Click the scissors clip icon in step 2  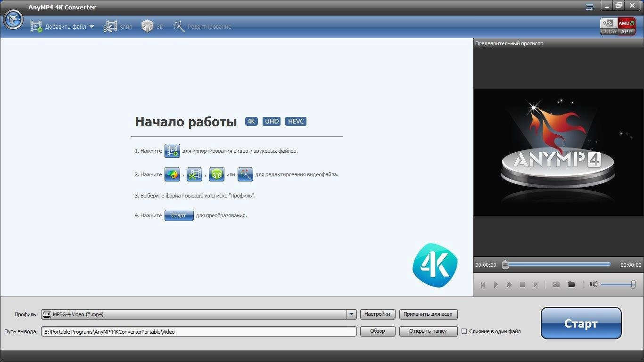point(194,174)
